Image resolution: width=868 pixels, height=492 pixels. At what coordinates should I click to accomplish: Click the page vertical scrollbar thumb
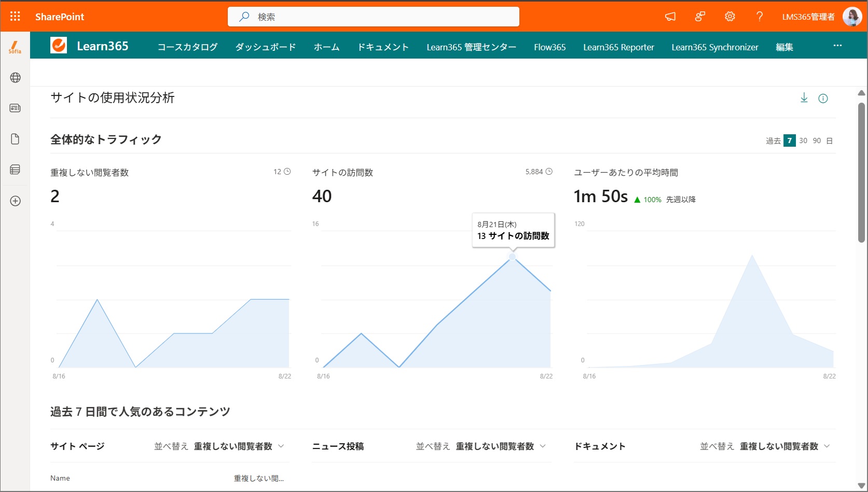861,172
